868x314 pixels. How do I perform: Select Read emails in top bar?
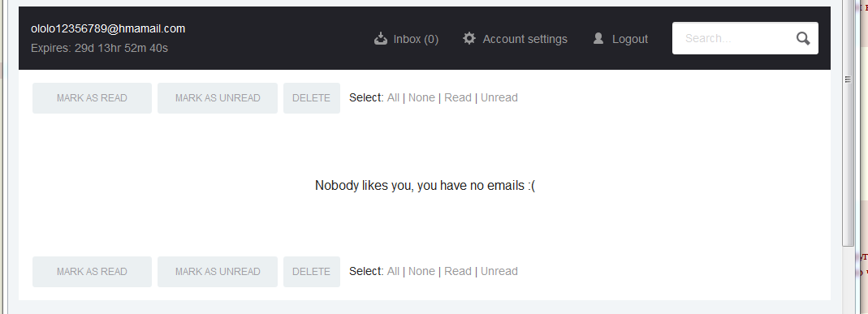(x=458, y=98)
